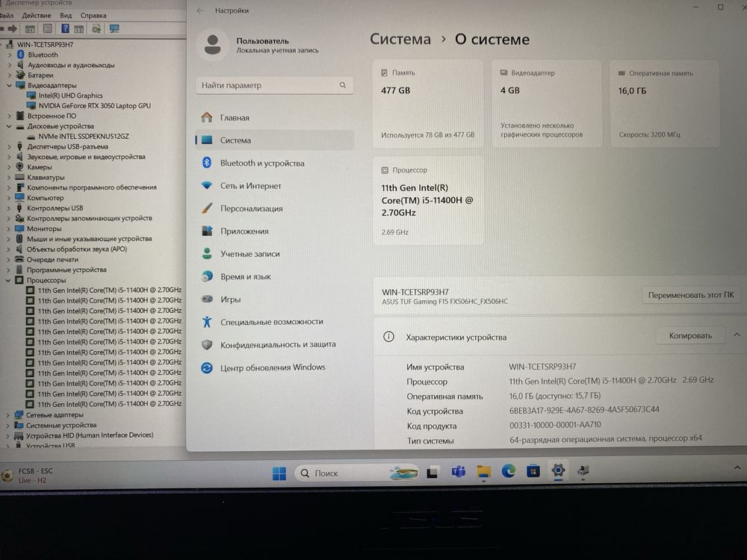Expand the Сетевые адаптеры node

[7, 414]
